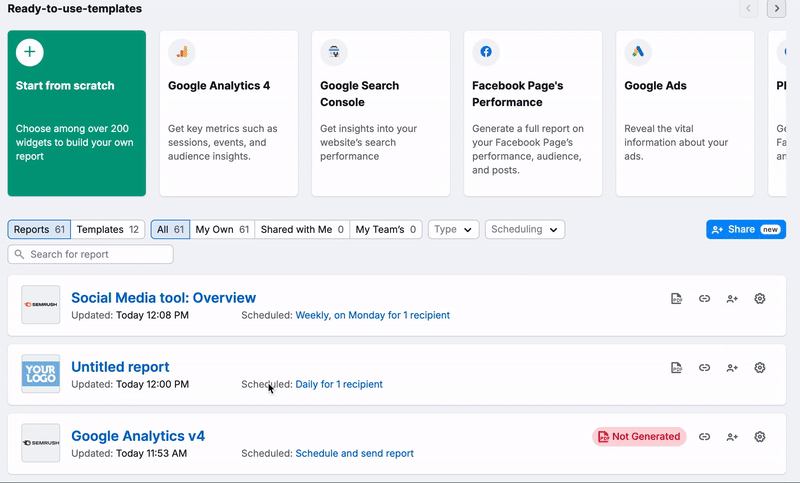800x483 pixels.
Task: Copy link for Social Media tool: Overview report
Action: tap(705, 299)
